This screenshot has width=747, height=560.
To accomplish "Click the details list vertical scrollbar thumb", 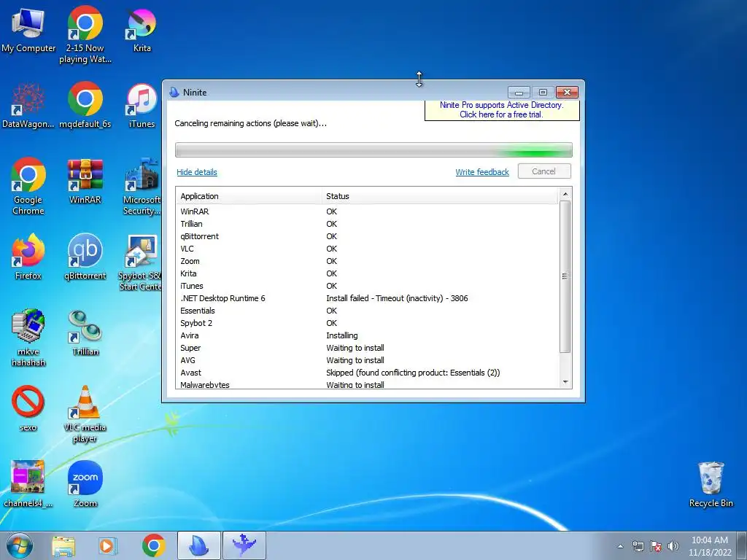I will point(565,276).
